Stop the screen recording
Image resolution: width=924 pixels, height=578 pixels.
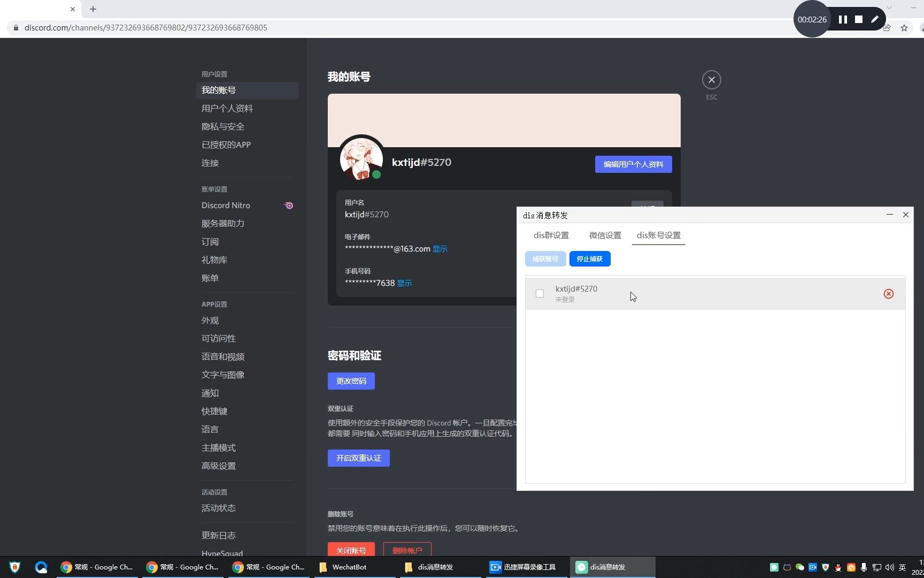[859, 19]
